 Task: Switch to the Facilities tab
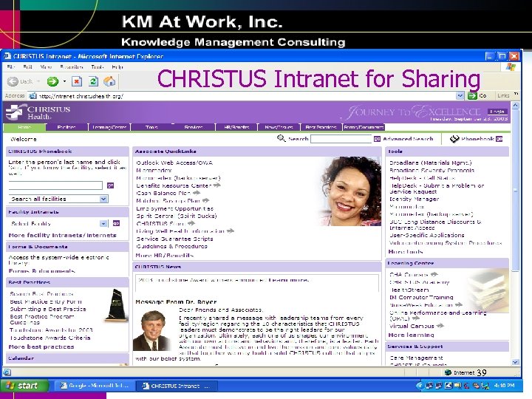point(66,127)
